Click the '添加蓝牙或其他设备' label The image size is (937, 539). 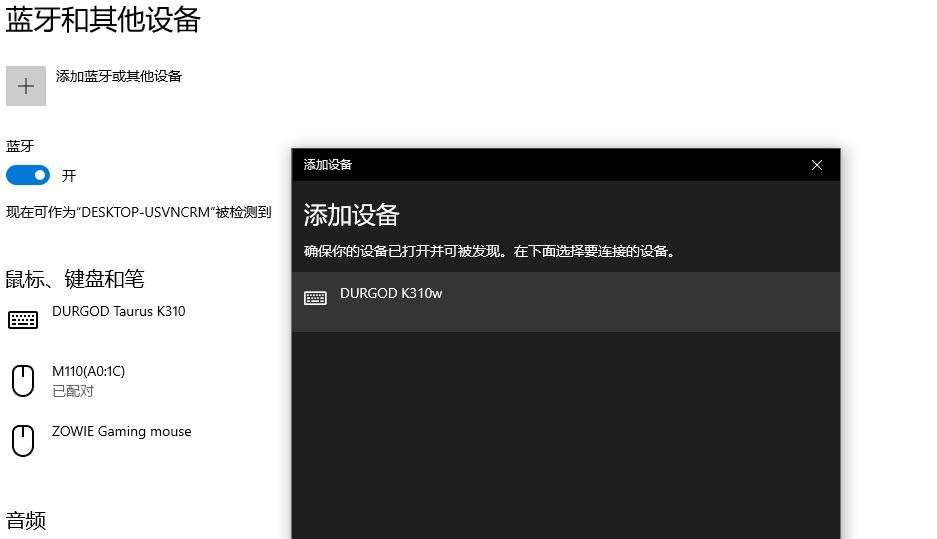point(118,76)
